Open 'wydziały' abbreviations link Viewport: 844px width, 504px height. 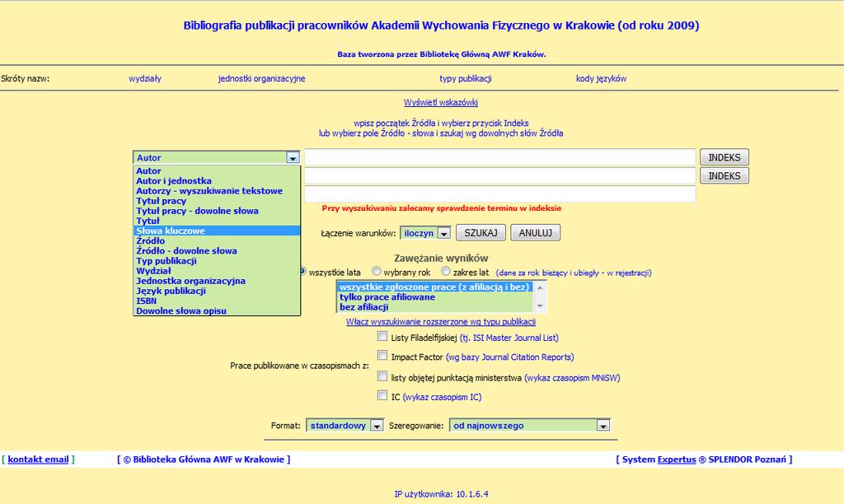tap(145, 78)
